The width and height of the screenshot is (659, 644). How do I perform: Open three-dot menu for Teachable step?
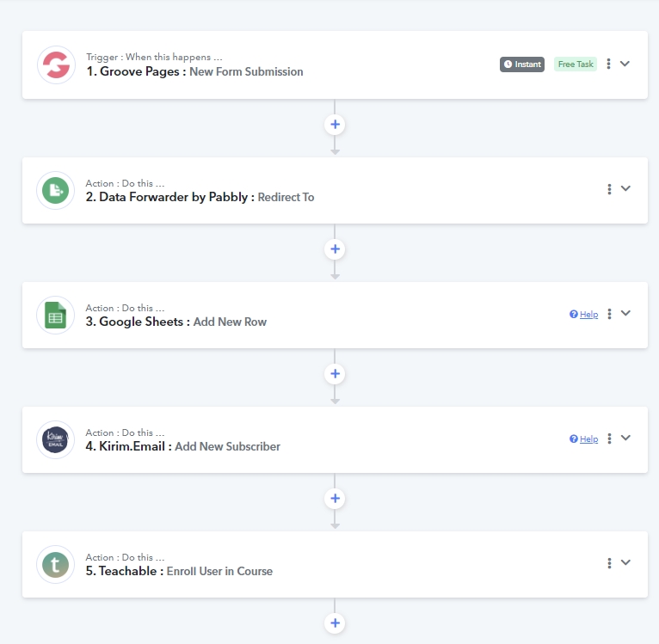tap(609, 563)
